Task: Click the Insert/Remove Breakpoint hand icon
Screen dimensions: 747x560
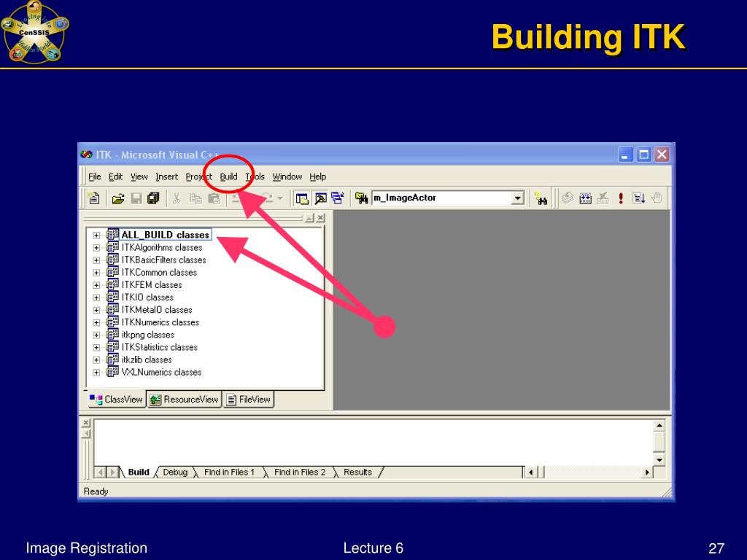Action: (657, 198)
